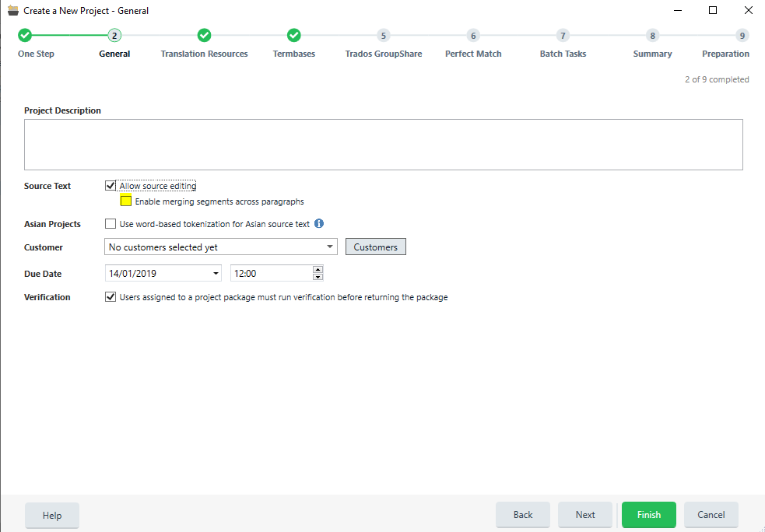This screenshot has height=532, width=765.
Task: Jump to Trados GroupShare step label
Action: [x=384, y=54]
